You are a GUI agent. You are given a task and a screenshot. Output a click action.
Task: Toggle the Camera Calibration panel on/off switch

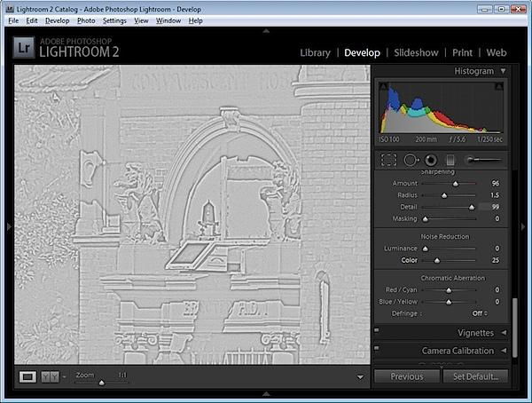[377, 348]
